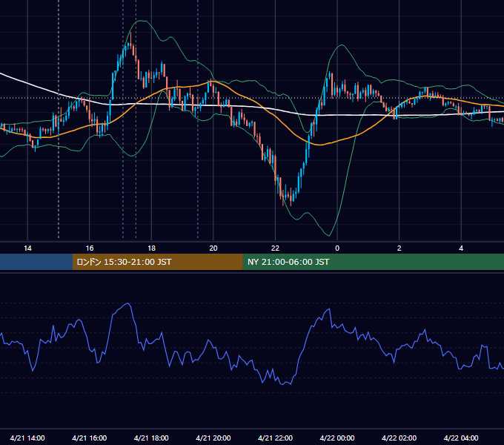Click the NY session bar 21:00-06:00 JST
The width and height of the screenshot is (504, 445).
pyautogui.click(x=373, y=262)
